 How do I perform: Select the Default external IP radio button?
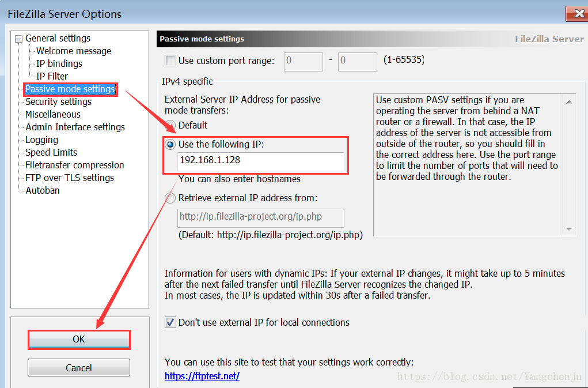[170, 125]
